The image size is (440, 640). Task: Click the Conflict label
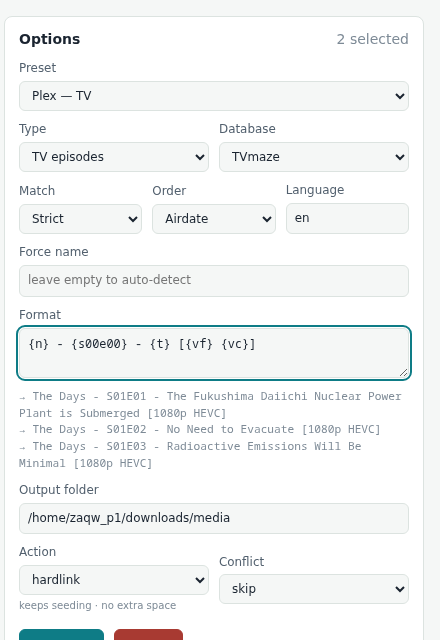[x=242, y=562]
